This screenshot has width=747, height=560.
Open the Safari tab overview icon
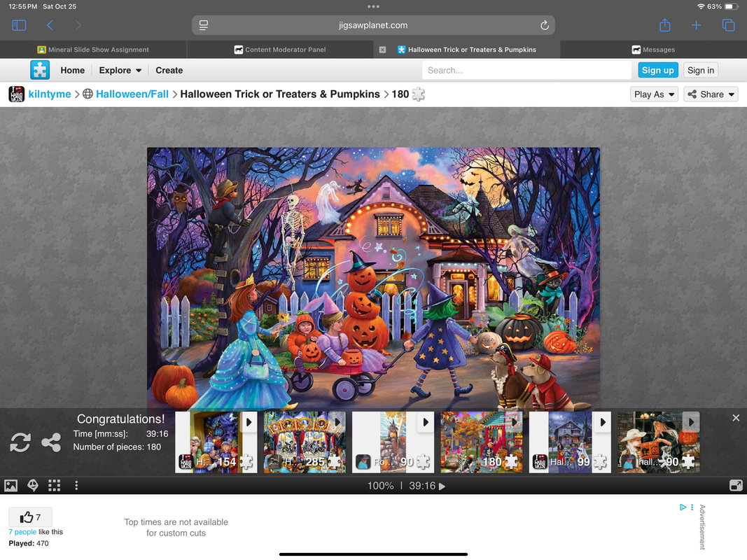click(x=728, y=25)
